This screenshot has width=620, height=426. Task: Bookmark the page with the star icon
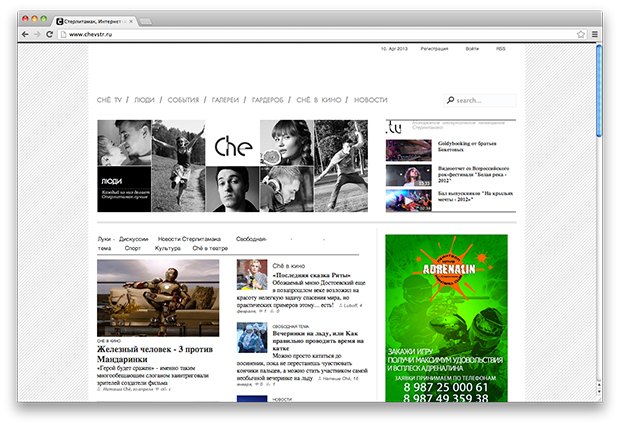point(580,34)
